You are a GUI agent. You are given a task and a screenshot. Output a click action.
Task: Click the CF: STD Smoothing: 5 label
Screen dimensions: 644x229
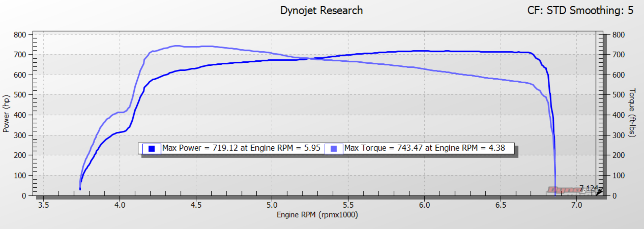tap(580, 11)
